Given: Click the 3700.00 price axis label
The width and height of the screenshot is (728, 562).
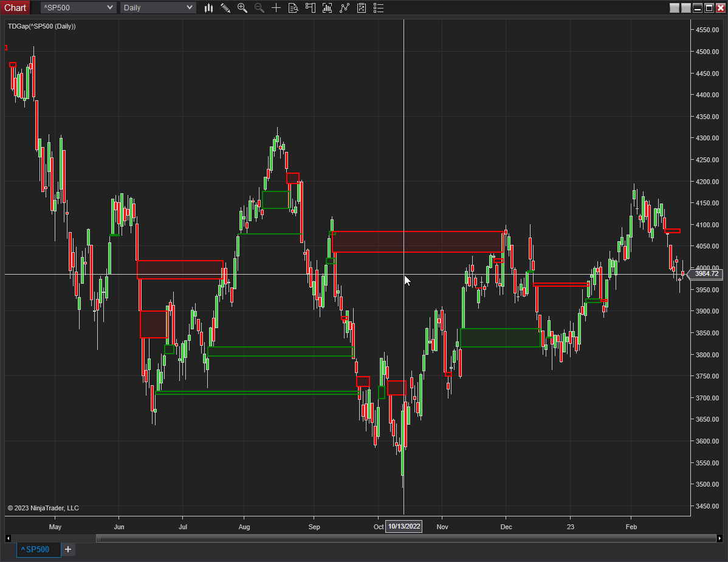Looking at the screenshot, I should pos(707,398).
